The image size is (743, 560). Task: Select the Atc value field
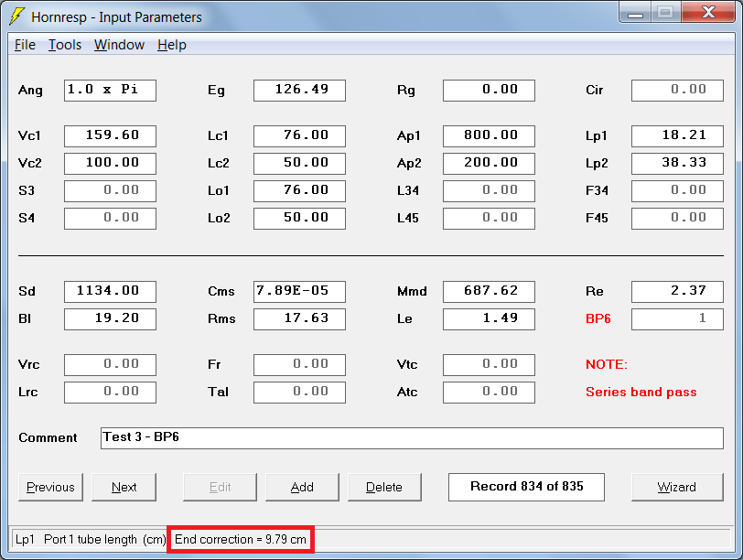click(x=489, y=393)
